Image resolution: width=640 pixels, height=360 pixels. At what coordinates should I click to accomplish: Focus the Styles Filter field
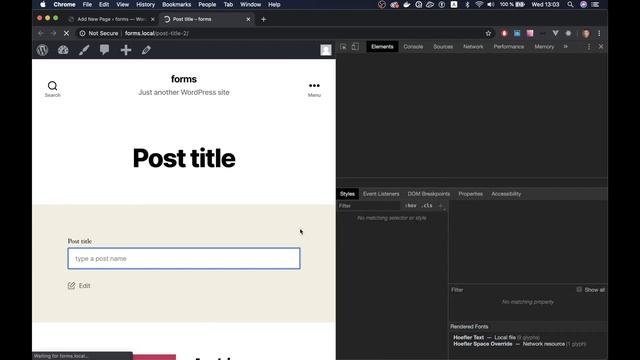(369, 206)
